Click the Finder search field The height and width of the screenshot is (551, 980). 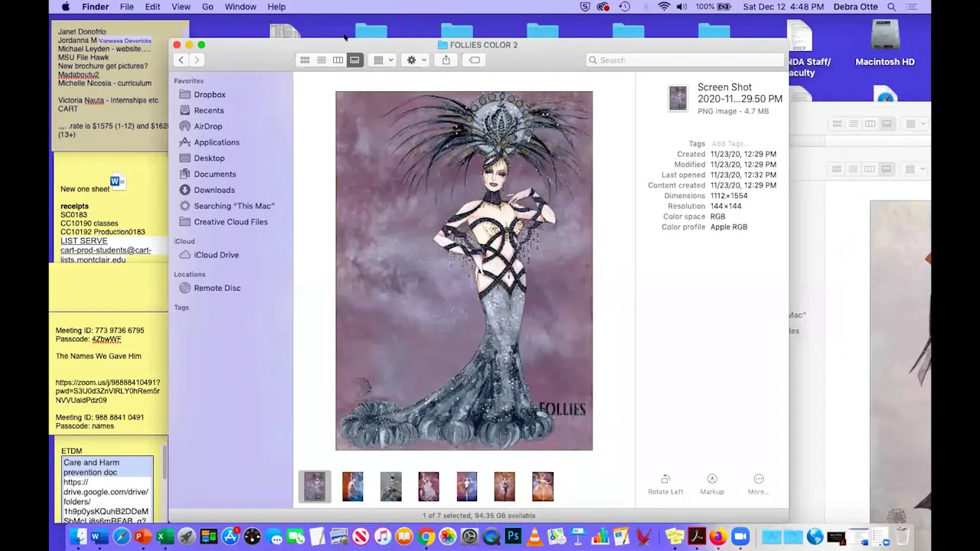[x=685, y=60]
